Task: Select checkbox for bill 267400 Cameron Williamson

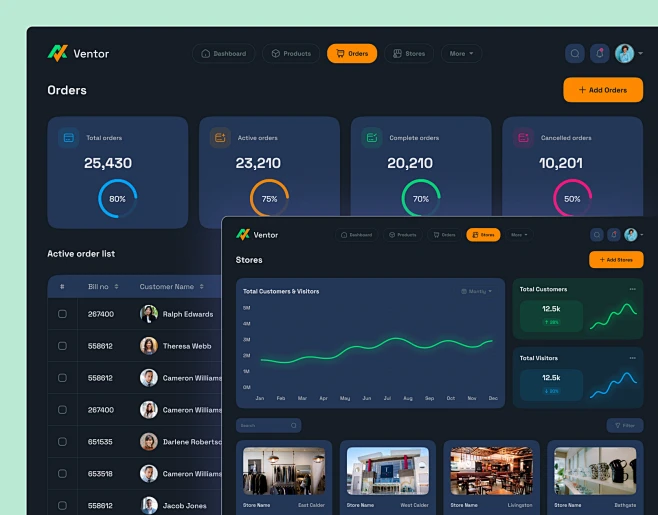Action: (62, 410)
